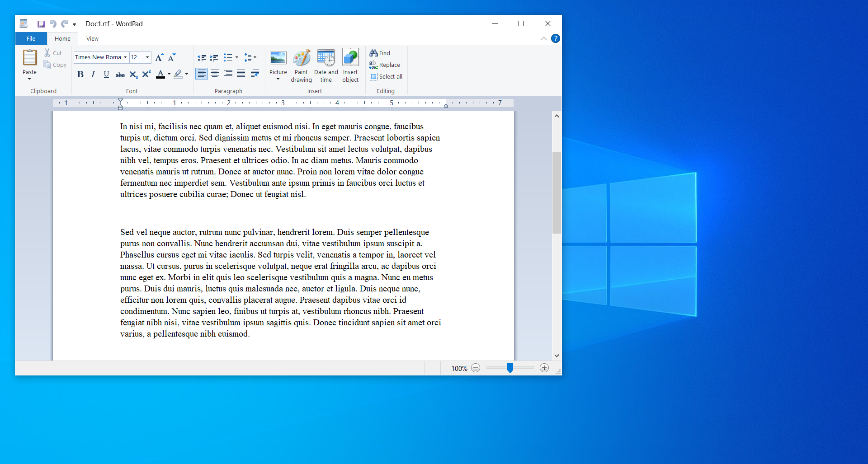Click the Zoom in plus button
Viewport: 868px width, 464px height.
(544, 368)
